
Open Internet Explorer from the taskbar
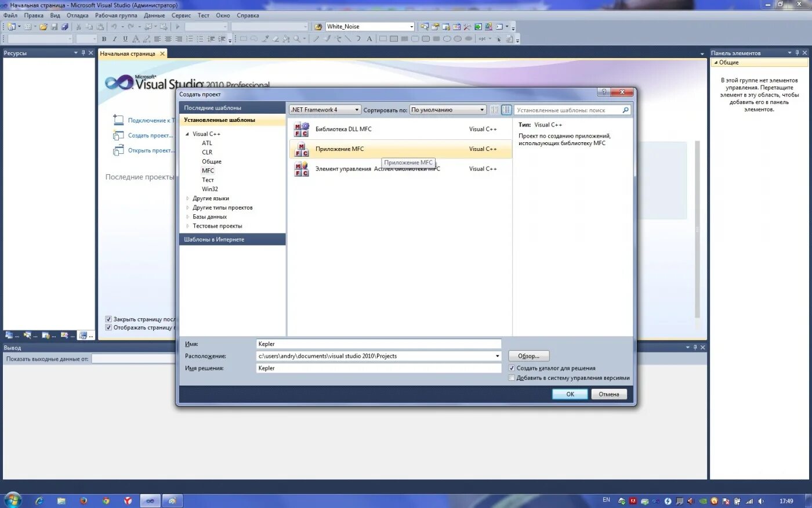point(39,500)
